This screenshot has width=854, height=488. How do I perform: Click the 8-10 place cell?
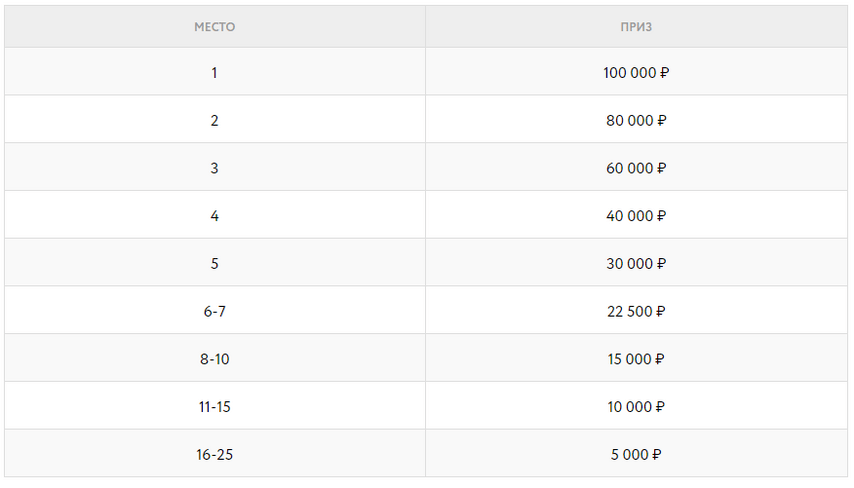click(215, 358)
